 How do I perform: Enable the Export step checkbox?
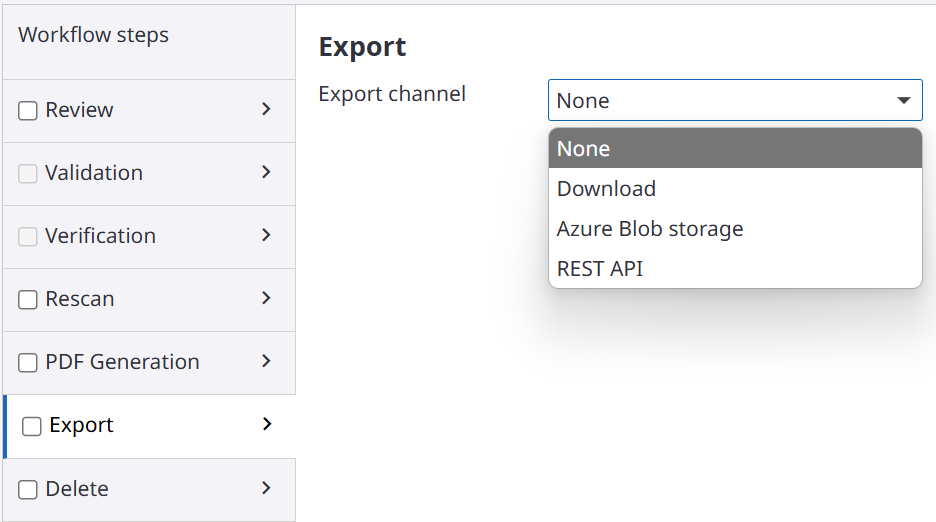tap(32, 426)
